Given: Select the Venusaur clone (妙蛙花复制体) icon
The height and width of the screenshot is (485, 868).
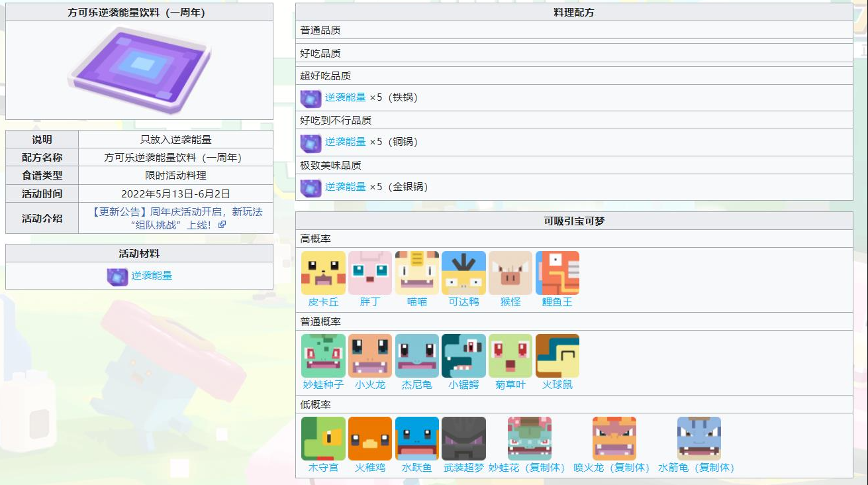Looking at the screenshot, I should (x=530, y=439).
